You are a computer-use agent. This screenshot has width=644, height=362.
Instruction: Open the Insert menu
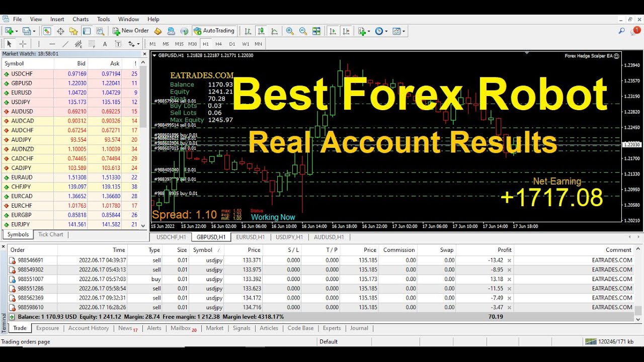[57, 19]
